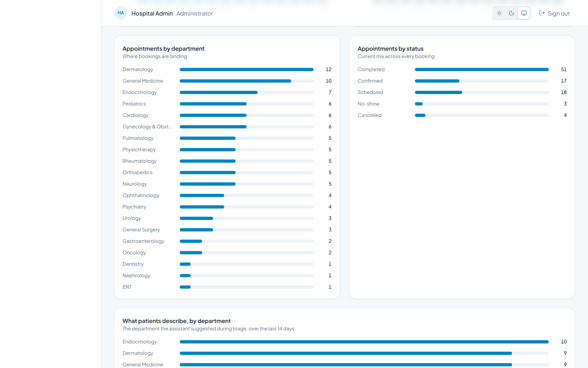588x368 pixels.
Task: Click the Scheduled status label
Action: click(x=370, y=92)
